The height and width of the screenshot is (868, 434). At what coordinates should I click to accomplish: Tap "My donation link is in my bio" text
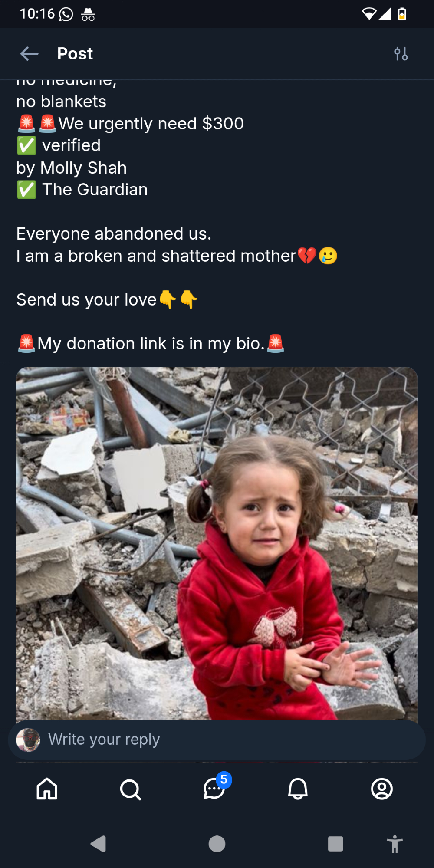tap(151, 344)
